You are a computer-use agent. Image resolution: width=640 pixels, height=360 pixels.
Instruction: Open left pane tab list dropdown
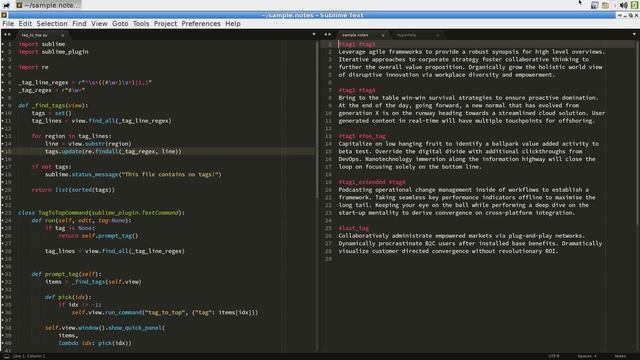click(x=314, y=35)
